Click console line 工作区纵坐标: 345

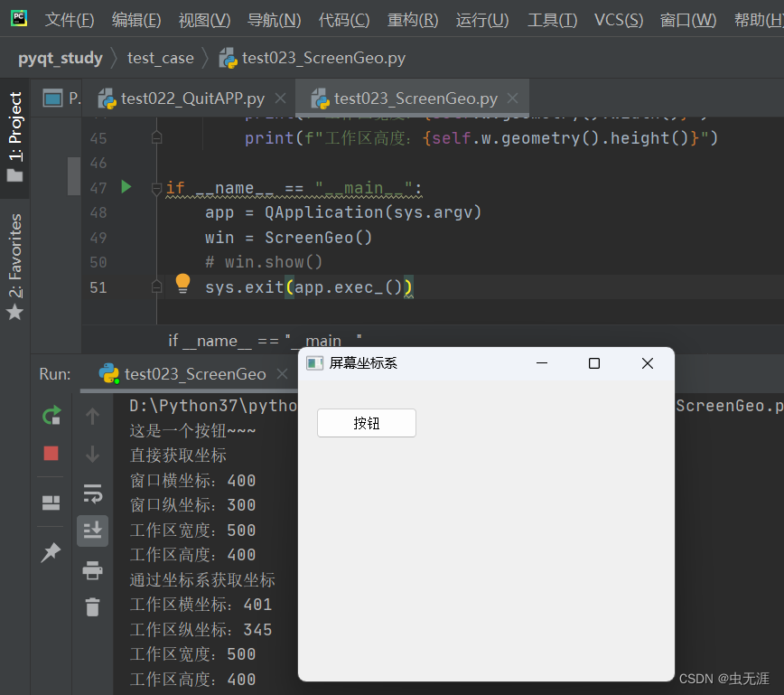[x=201, y=629]
